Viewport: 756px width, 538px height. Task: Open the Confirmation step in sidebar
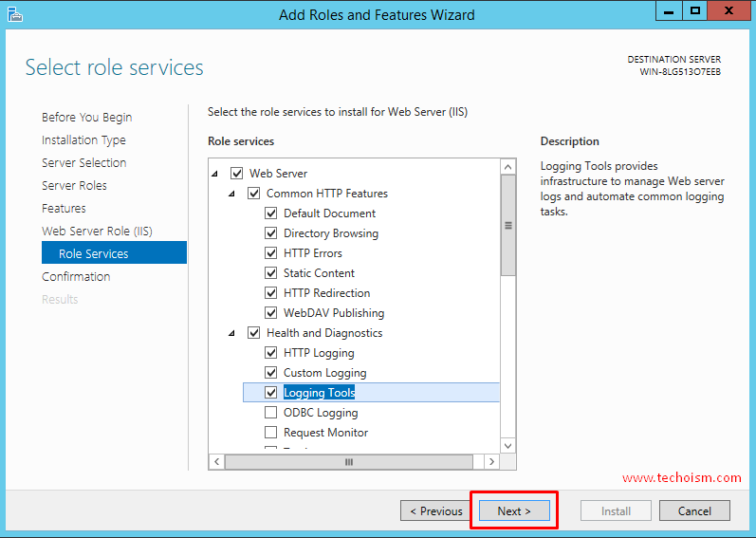76,277
